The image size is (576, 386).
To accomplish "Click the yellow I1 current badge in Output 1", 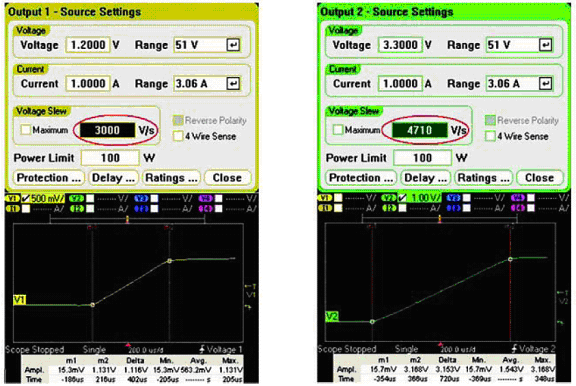I will point(12,209).
